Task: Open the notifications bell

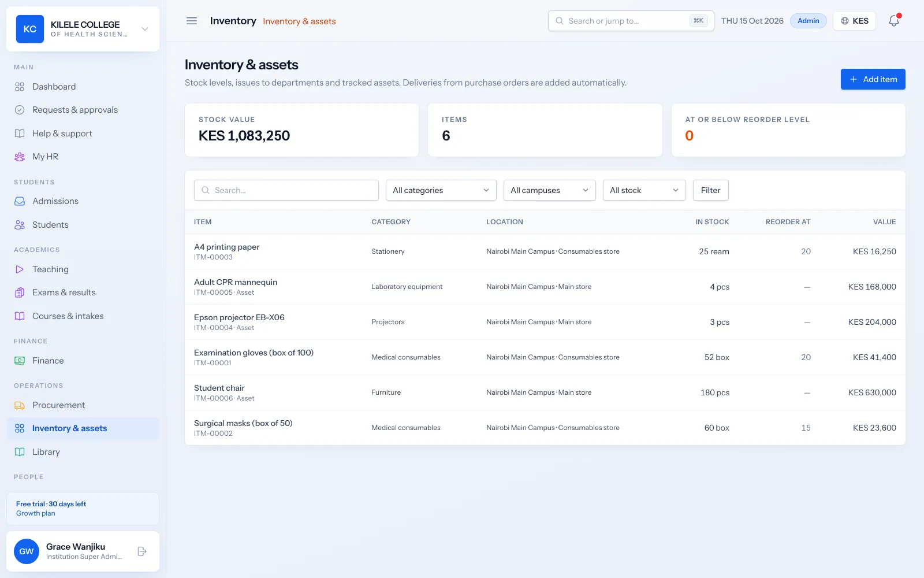Action: coord(894,21)
